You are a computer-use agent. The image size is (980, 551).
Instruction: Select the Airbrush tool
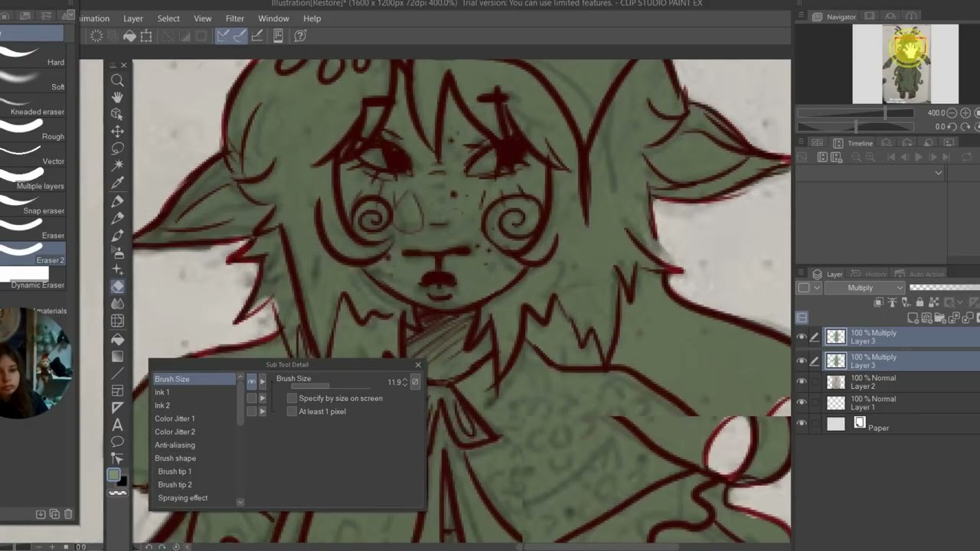[x=117, y=253]
